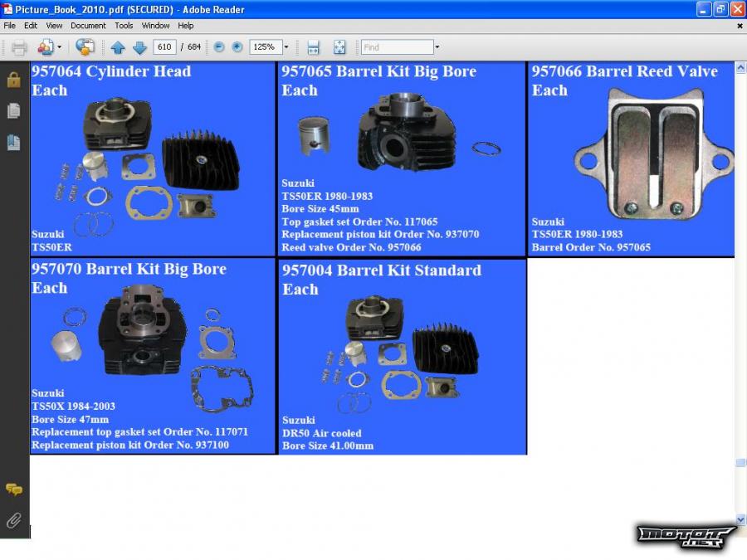Open the Comments panel speech bubbles

point(14,489)
